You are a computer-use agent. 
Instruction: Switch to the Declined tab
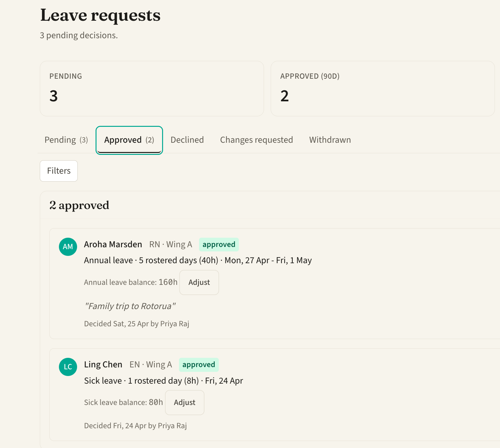point(187,140)
